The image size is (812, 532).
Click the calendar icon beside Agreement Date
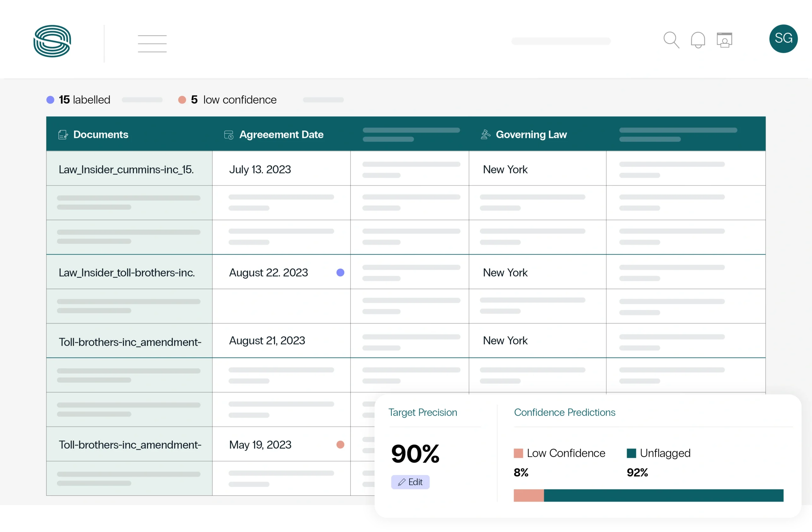[x=228, y=135]
